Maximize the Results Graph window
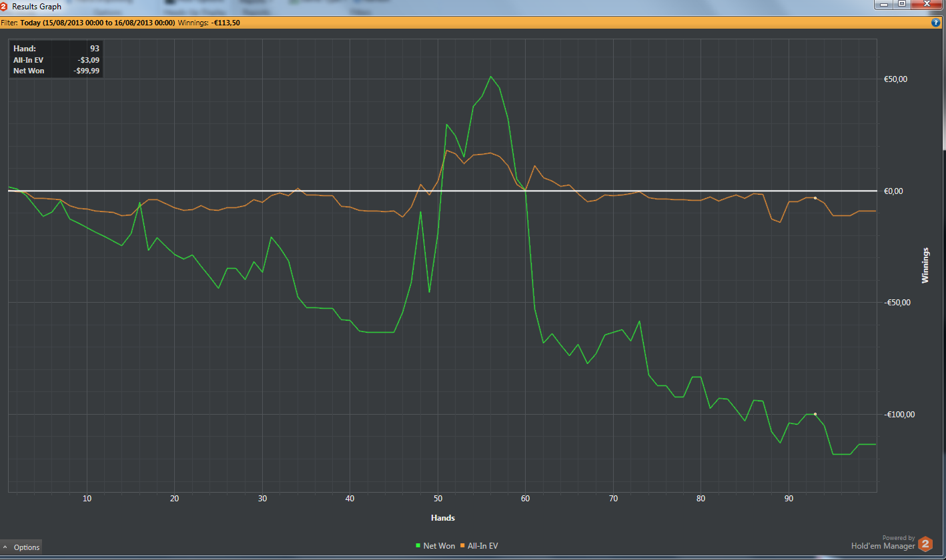 pyautogui.click(x=902, y=5)
